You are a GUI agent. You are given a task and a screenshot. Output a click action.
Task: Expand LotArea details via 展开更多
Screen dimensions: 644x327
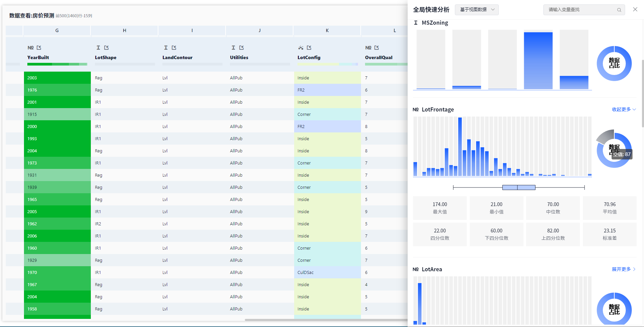623,269
